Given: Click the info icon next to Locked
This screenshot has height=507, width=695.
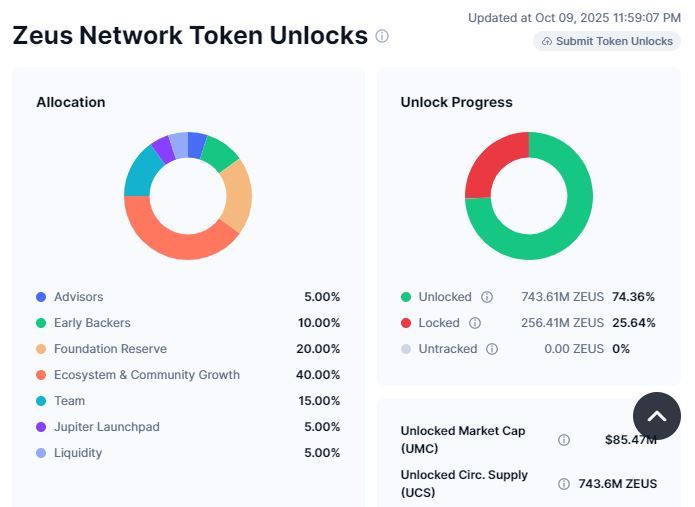Looking at the screenshot, I should point(475,323).
